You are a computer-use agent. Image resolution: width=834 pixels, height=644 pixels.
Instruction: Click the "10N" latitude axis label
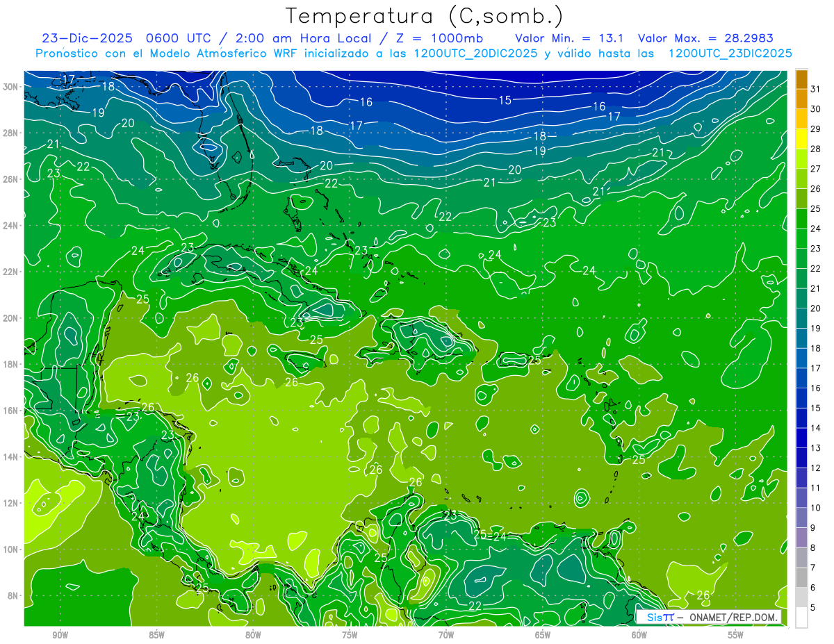pos(12,550)
